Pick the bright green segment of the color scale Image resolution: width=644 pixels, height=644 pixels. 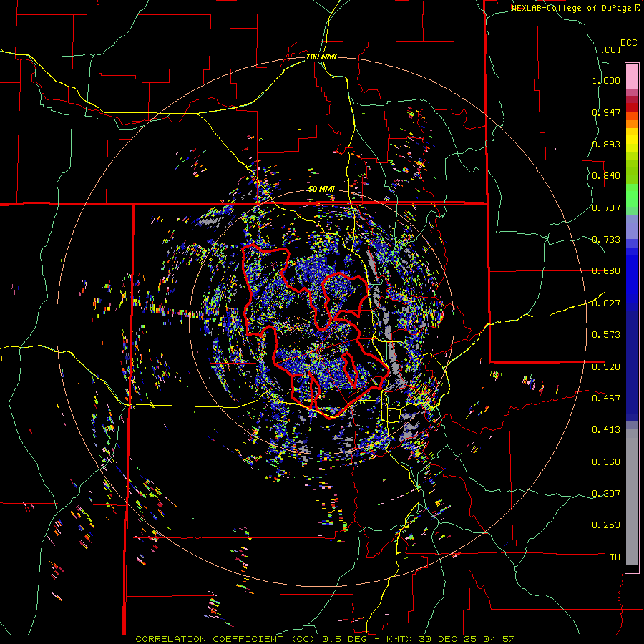632,195
